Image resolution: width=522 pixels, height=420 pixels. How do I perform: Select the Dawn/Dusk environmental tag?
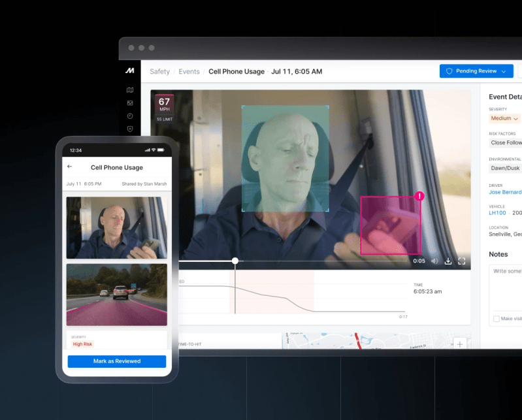tap(505, 168)
